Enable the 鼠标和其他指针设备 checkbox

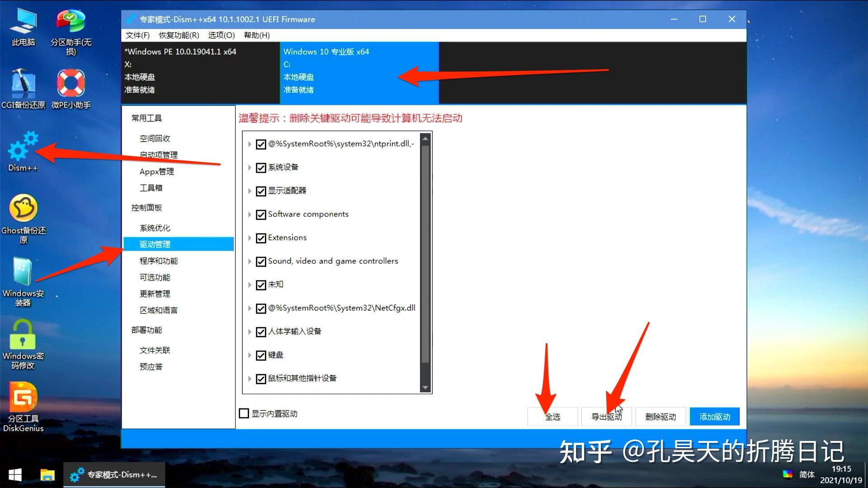(260, 378)
